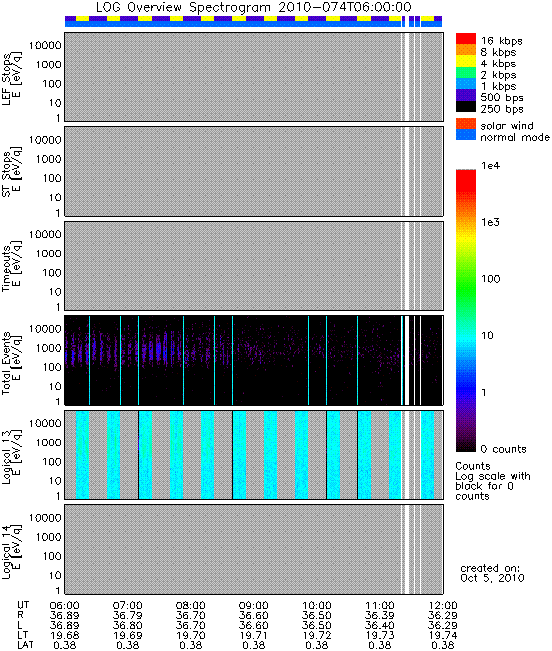Click the Logical 13 y-axis title

(11, 457)
